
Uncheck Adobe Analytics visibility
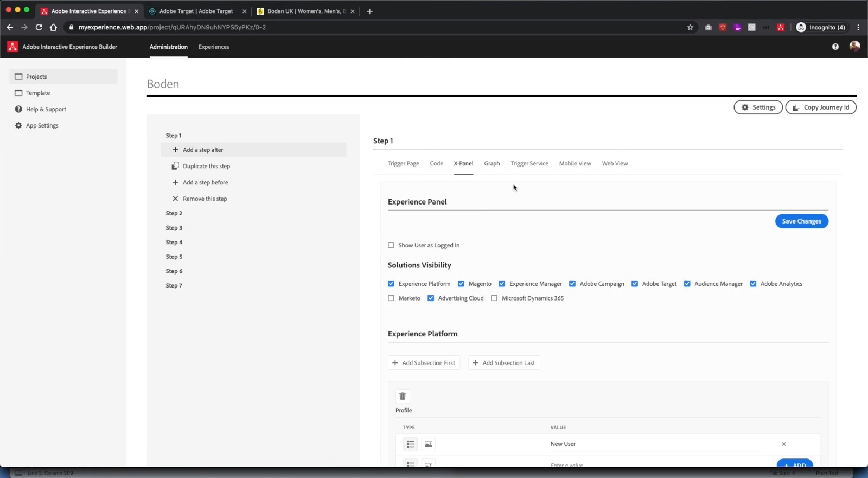753,284
